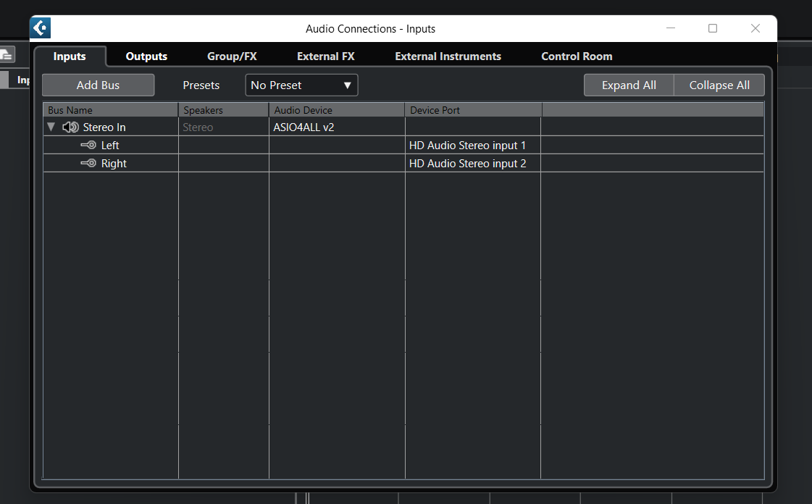812x504 pixels.
Task: Maximize the Audio Connections window
Action: click(x=713, y=28)
